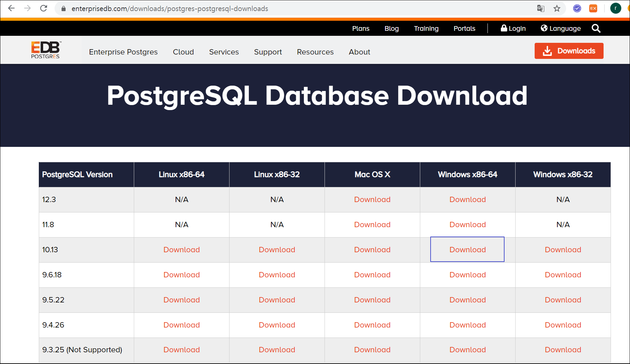The height and width of the screenshot is (364, 630).
Task: Click the address bar URL
Action: pos(170,9)
